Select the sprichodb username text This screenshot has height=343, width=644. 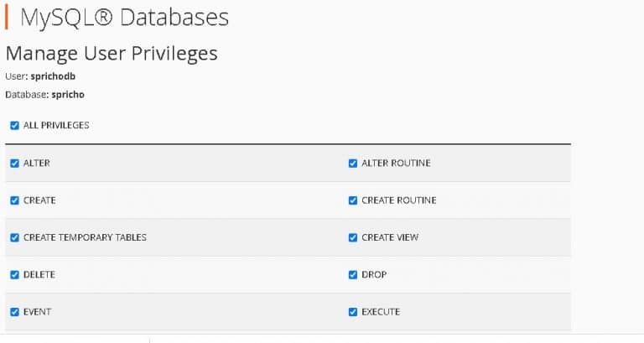pos(52,75)
